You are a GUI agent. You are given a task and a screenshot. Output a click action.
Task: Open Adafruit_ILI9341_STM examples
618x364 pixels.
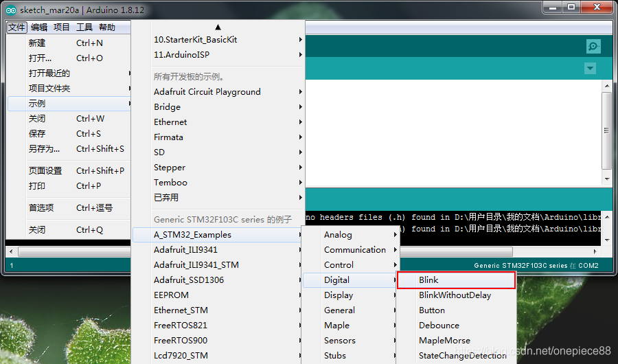[218, 265]
